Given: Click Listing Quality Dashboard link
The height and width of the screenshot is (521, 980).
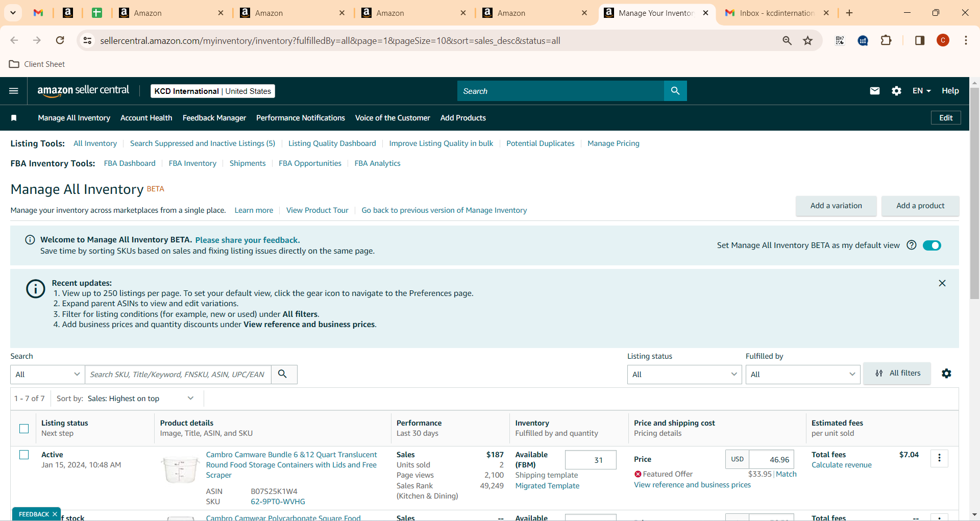Looking at the screenshot, I should click(x=332, y=143).
